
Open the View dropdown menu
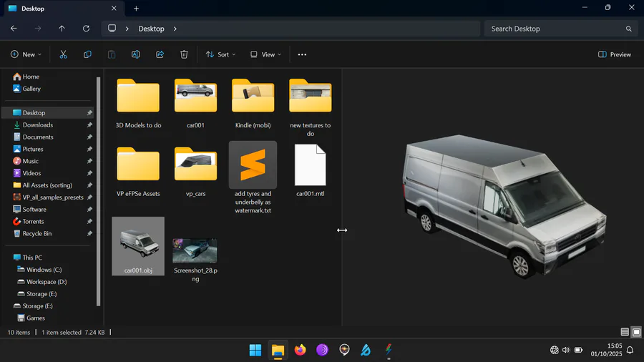click(x=265, y=54)
